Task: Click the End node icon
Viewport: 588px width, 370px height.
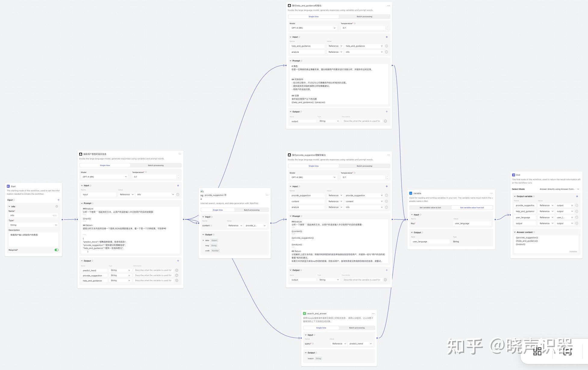Action: tap(514, 175)
